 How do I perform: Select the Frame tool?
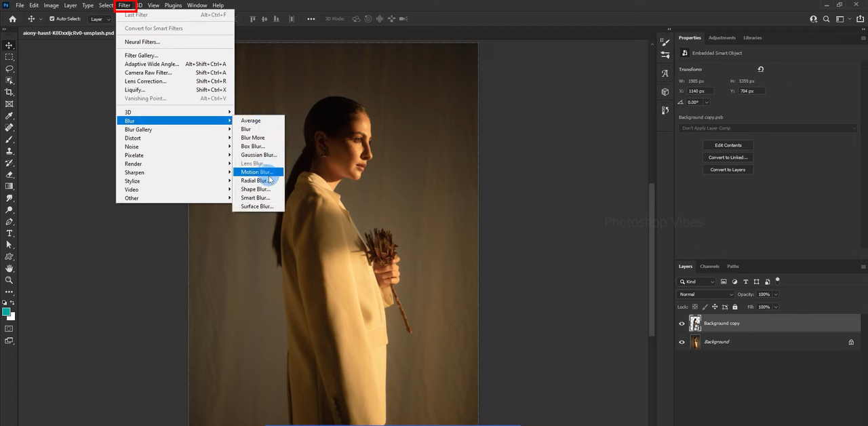click(x=9, y=104)
